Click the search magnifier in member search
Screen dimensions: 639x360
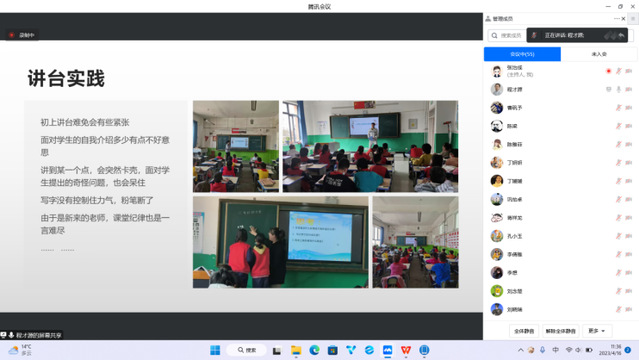[x=494, y=35]
